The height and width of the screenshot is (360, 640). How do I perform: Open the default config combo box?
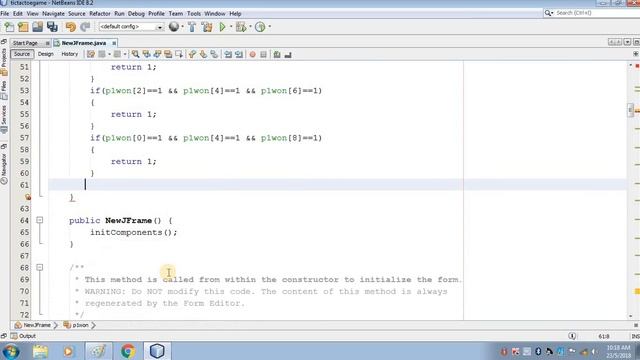pos(131,27)
